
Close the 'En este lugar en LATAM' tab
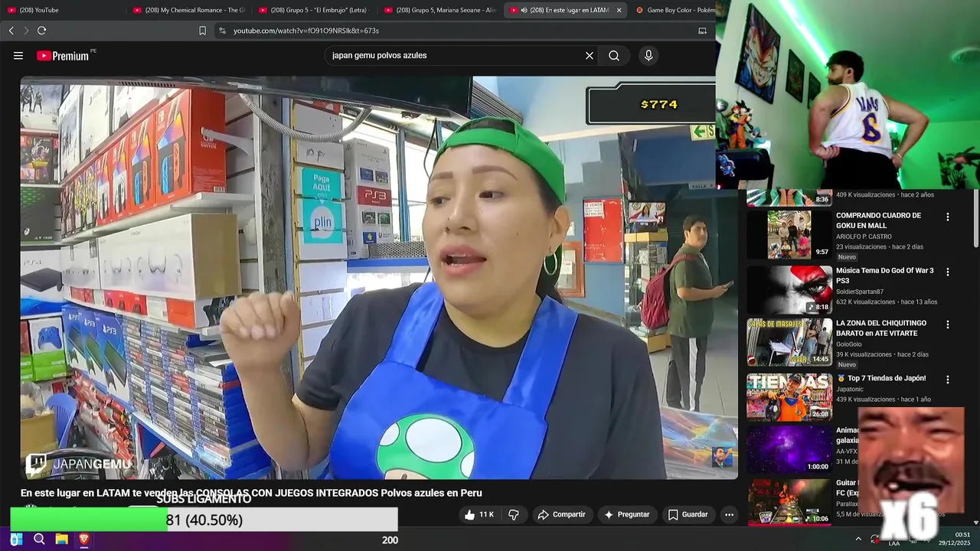pos(619,10)
